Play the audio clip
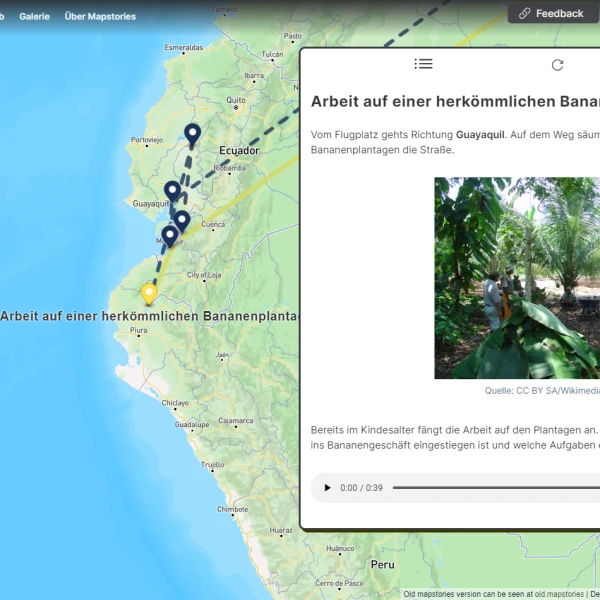 point(326,488)
